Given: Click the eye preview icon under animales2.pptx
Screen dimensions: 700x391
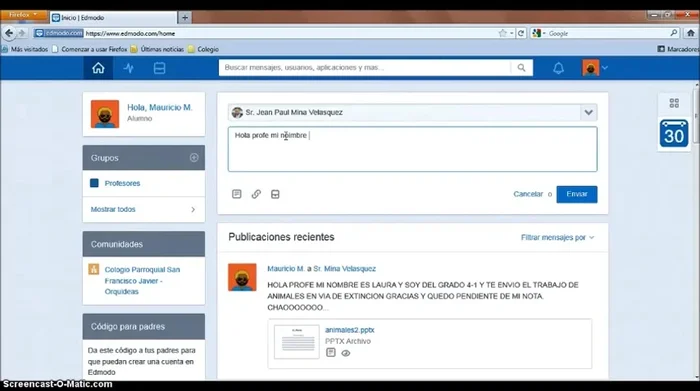Looking at the screenshot, I should pos(346,353).
